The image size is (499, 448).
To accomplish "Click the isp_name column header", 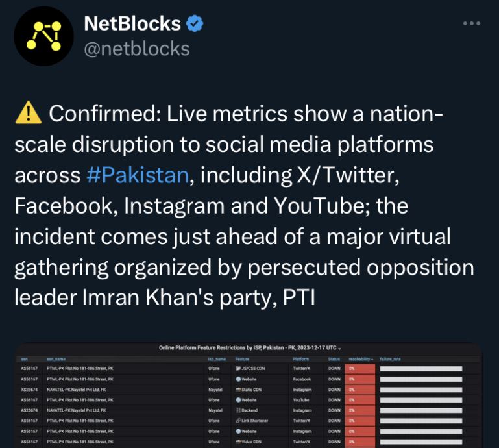I will tap(217, 358).
